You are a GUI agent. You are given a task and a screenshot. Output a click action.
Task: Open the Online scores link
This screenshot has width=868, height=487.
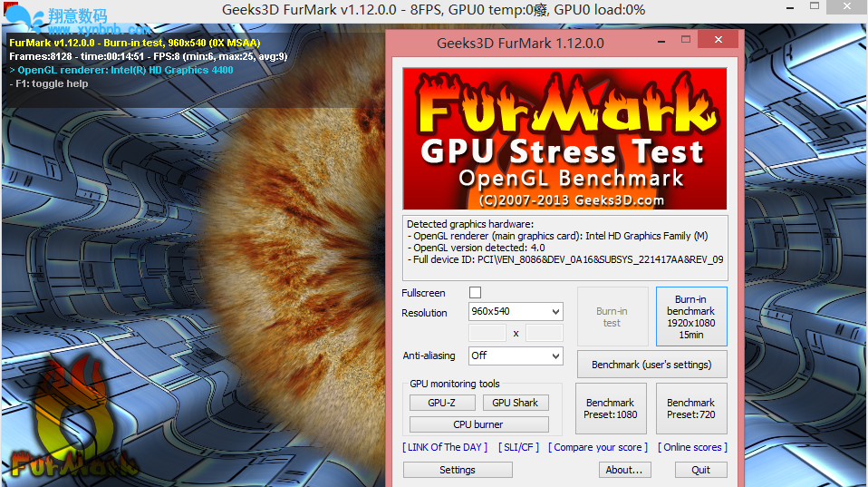pos(692,447)
